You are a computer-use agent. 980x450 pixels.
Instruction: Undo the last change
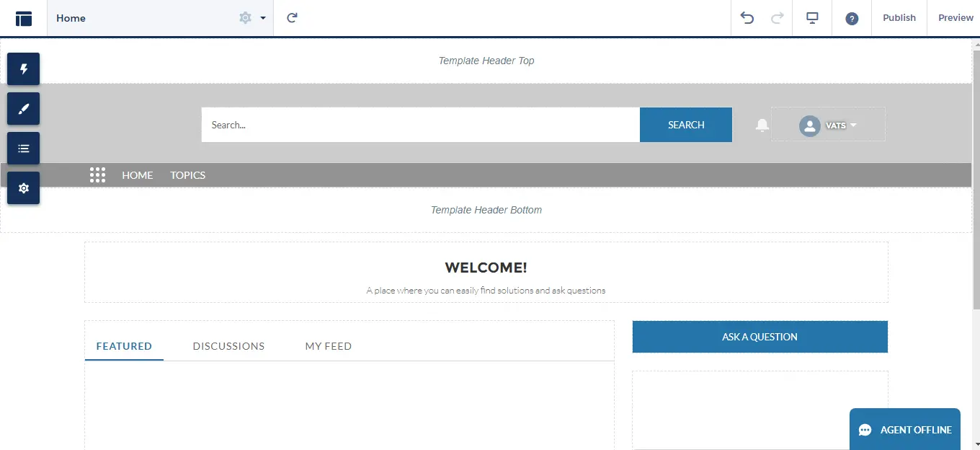(x=747, y=18)
